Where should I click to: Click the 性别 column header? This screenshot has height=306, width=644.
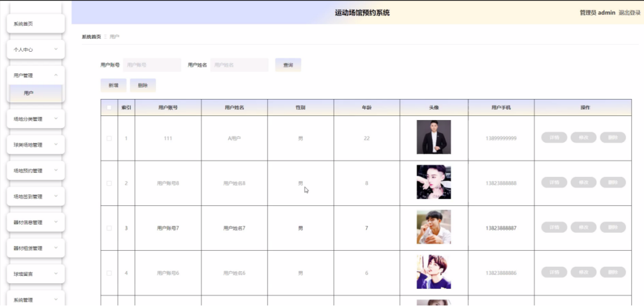[301, 107]
